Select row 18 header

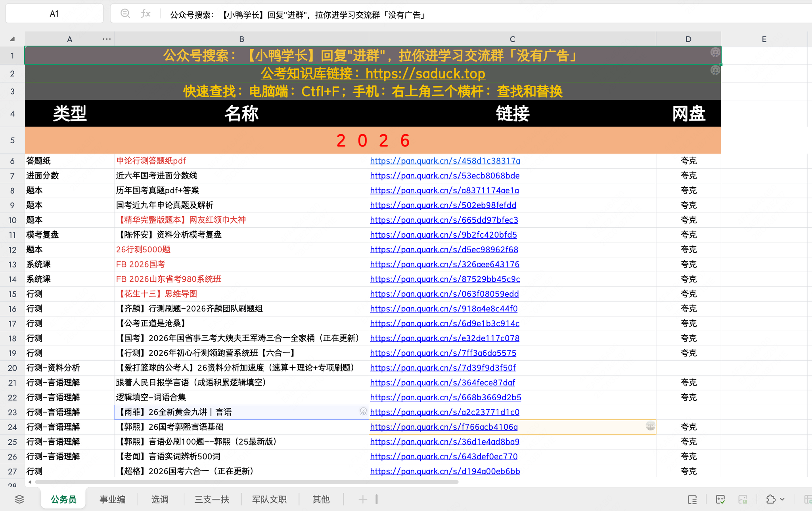12,338
